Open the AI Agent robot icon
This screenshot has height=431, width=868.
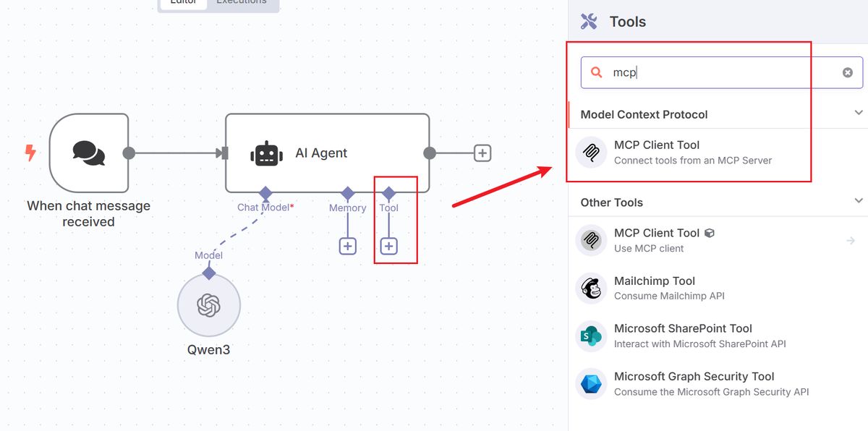pos(266,153)
